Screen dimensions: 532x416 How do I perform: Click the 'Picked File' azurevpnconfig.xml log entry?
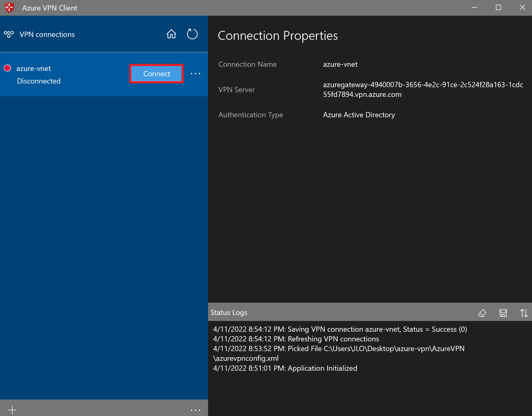click(339, 353)
